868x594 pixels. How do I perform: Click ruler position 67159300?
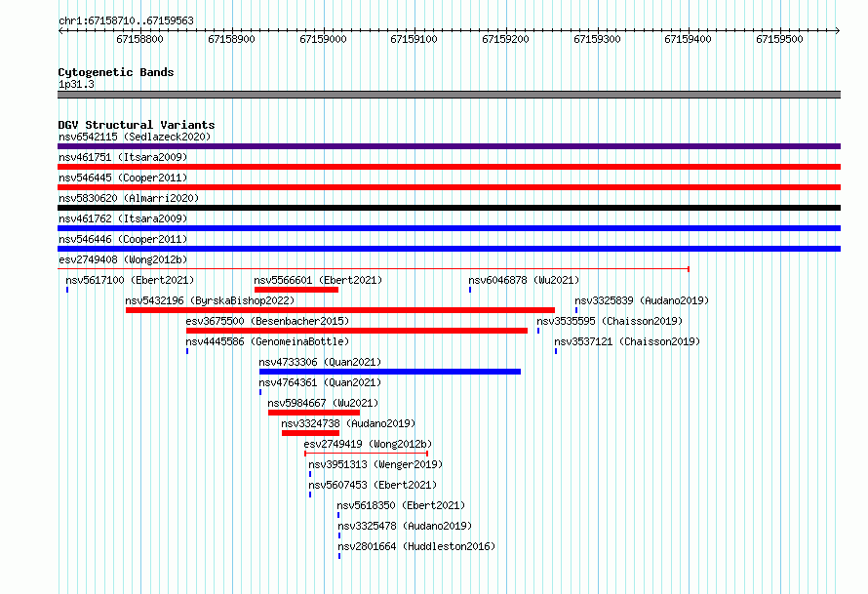coord(597,39)
